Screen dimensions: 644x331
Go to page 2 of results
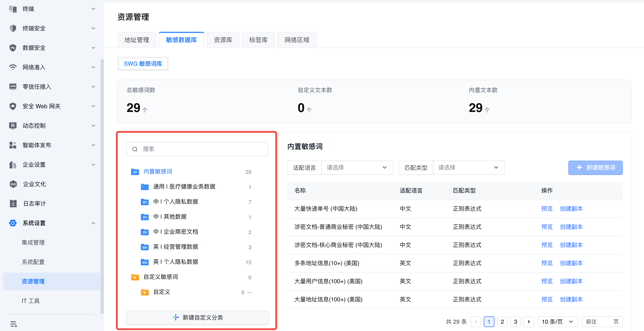click(x=502, y=322)
